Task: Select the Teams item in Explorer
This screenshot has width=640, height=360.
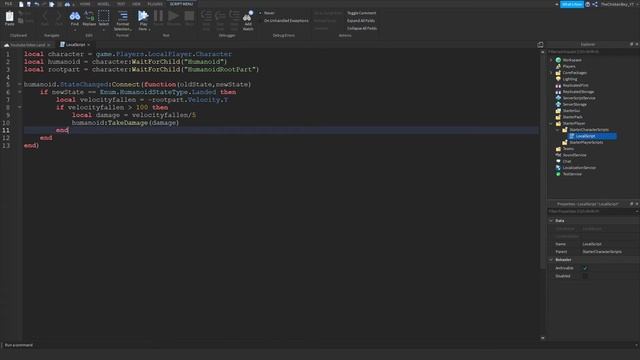Action: [x=568, y=149]
